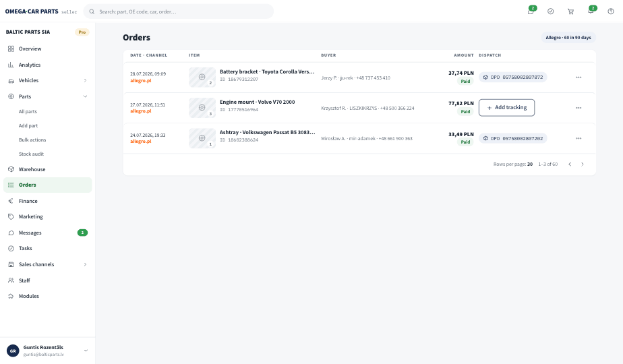Click the Finance euro icon
This screenshot has height=364, width=623.
[11, 201]
